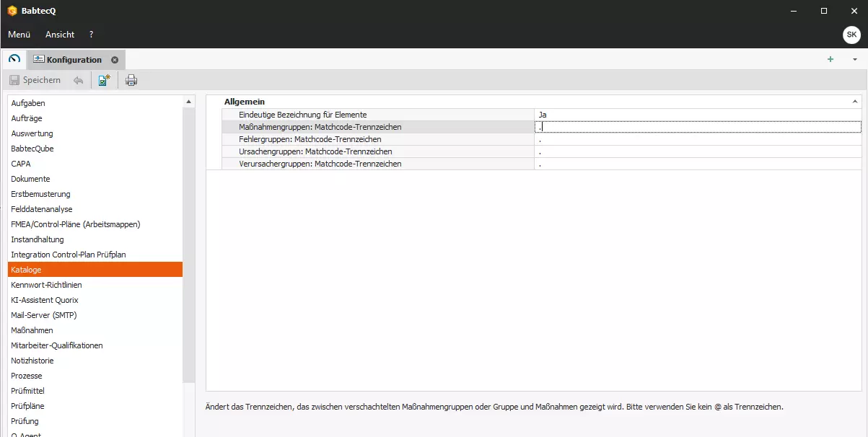The width and height of the screenshot is (868, 437).
Task: Select Kennwort-Richtlinien in the list
Action: coord(95,285)
